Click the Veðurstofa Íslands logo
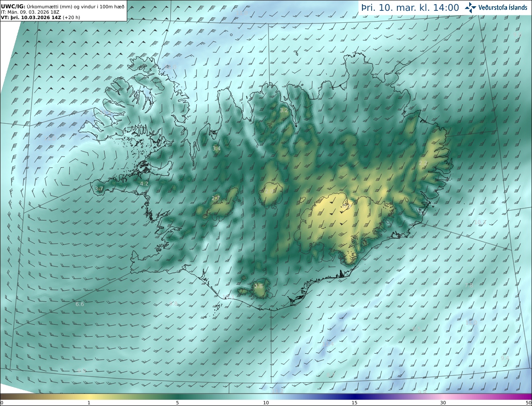The height and width of the screenshot is (406, 532). point(496,7)
